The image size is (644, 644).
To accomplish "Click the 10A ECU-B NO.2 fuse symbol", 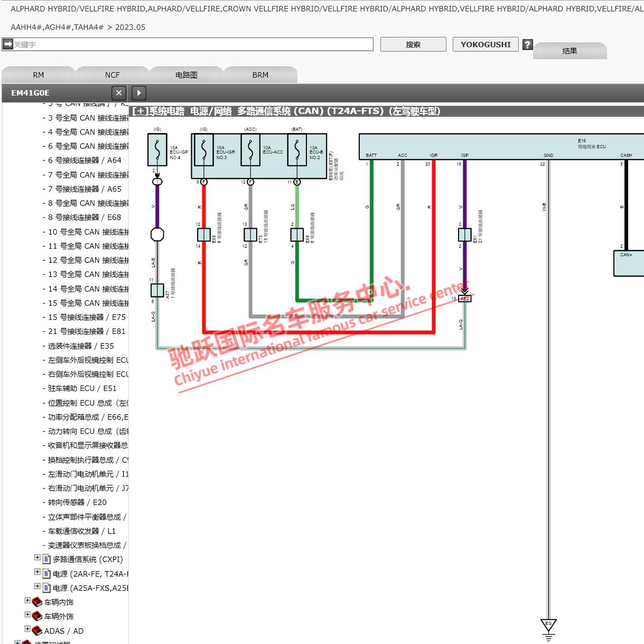I will (297, 150).
